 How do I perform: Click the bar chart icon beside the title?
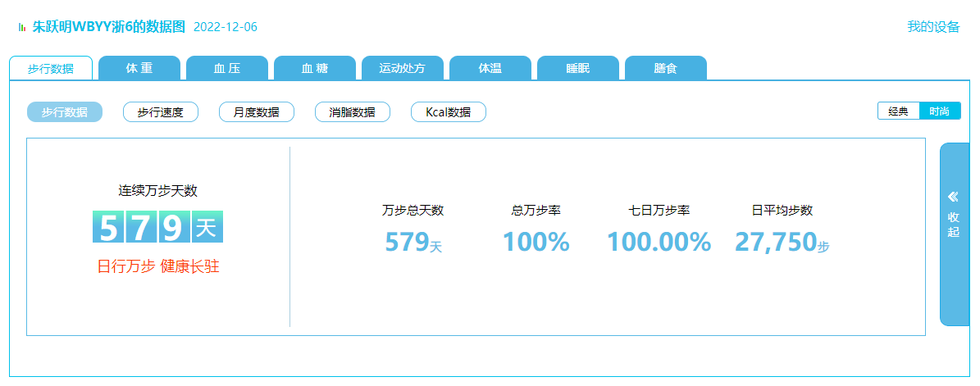22,27
